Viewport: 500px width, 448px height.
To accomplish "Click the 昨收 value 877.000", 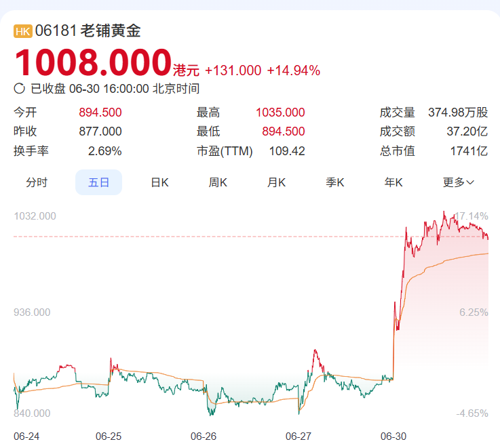I will click(100, 131).
